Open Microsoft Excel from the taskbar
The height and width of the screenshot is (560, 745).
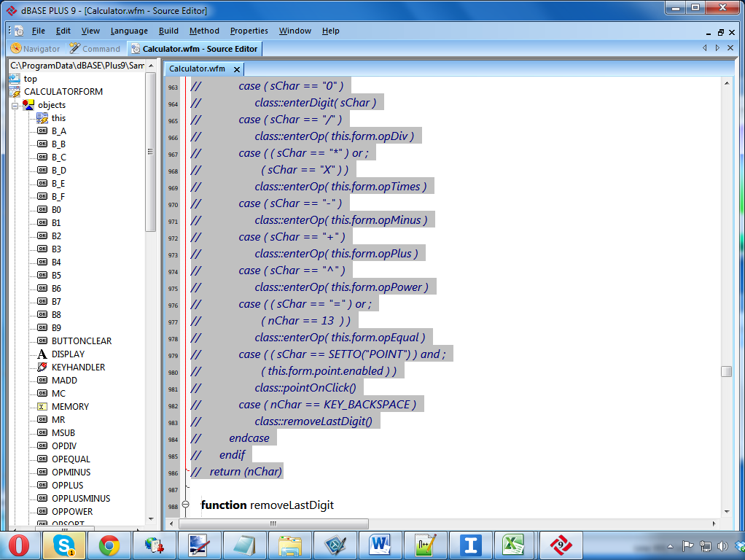[x=513, y=545]
